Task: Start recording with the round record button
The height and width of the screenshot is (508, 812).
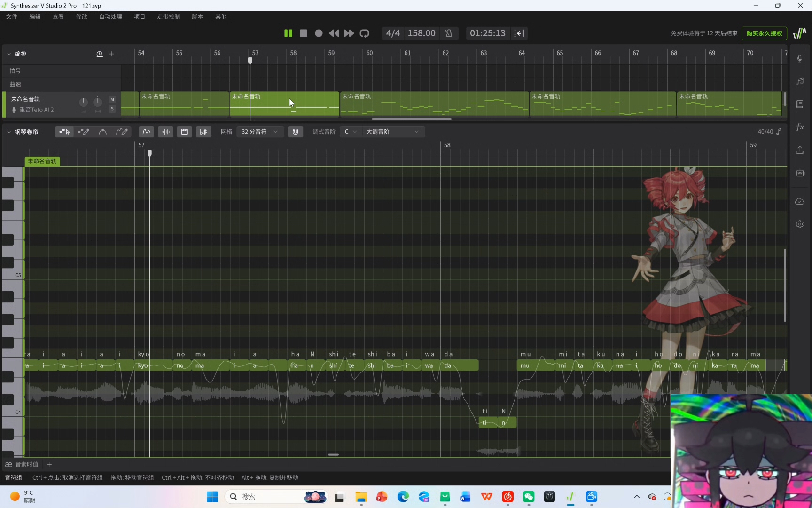Action: tap(319, 33)
